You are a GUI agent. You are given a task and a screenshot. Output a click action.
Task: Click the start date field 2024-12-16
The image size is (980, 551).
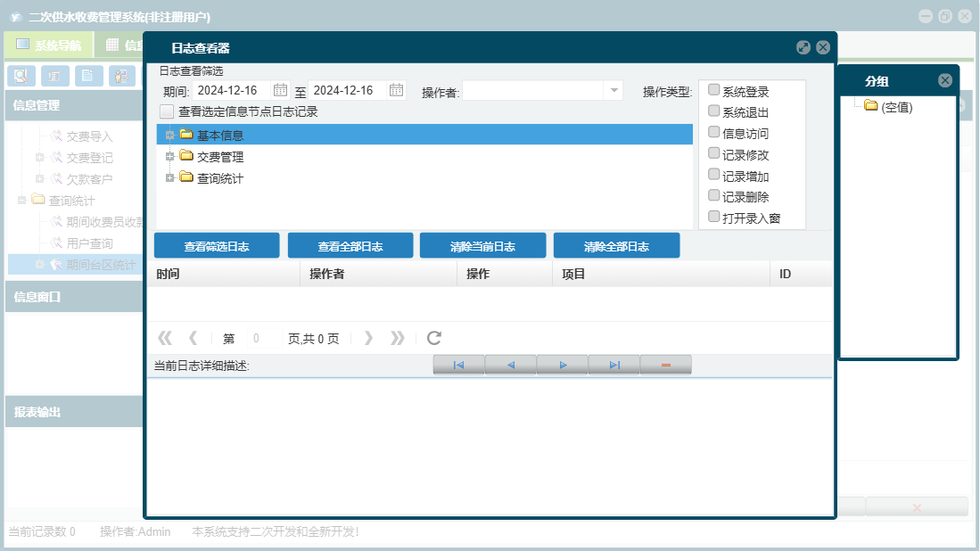[231, 91]
